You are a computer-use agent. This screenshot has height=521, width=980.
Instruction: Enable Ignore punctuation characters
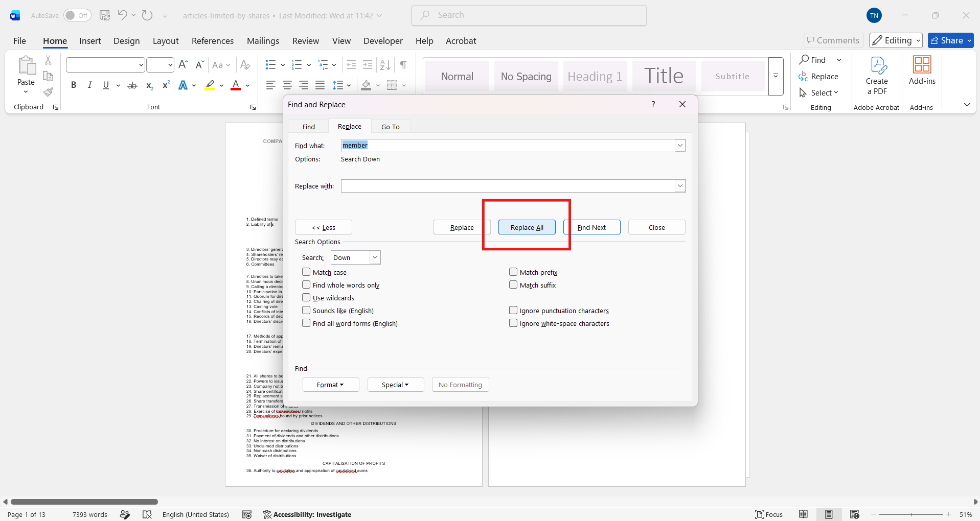click(513, 311)
